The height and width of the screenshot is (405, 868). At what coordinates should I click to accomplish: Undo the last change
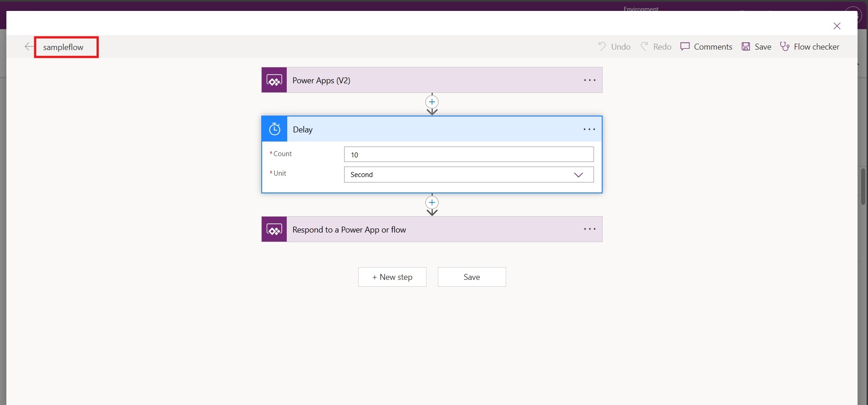coord(614,47)
